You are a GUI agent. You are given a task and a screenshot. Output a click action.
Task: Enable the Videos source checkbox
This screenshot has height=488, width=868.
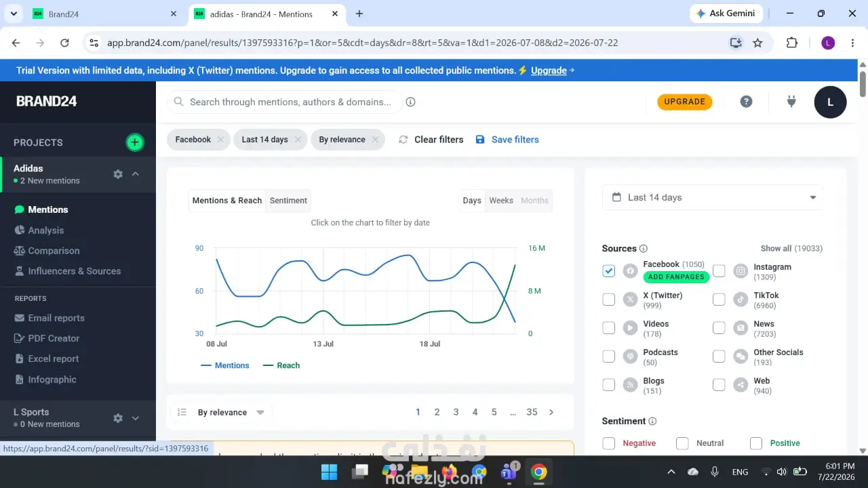coord(609,328)
